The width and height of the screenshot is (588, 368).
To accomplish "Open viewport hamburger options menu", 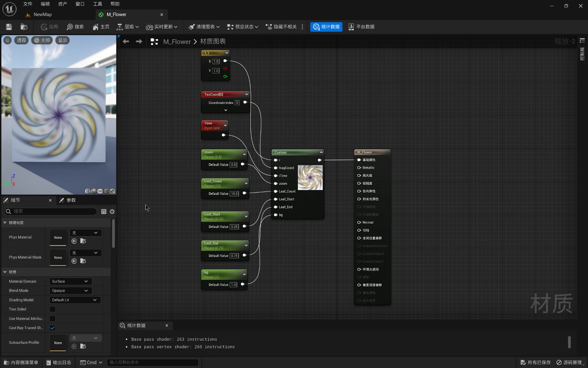I will coord(7,40).
